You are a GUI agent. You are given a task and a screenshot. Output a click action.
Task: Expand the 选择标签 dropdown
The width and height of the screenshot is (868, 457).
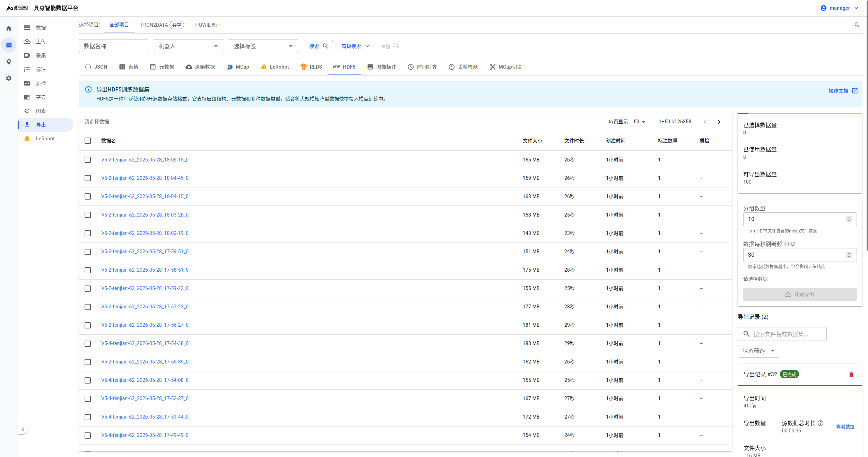click(263, 46)
